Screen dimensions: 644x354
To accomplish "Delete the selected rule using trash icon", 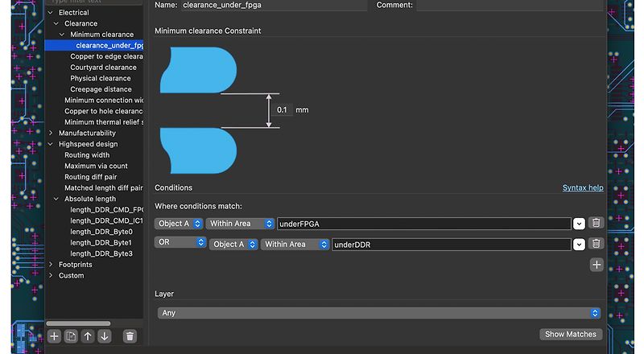I will pos(130,336).
